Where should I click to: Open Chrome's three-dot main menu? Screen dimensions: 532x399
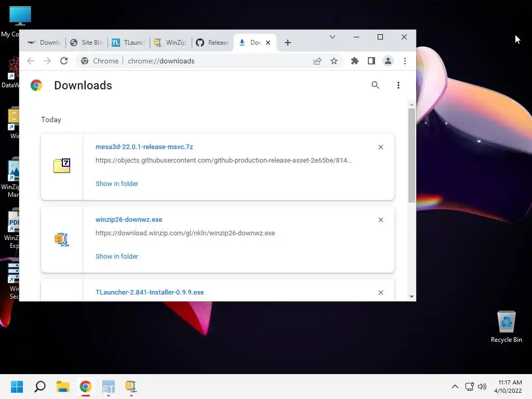[x=405, y=61]
